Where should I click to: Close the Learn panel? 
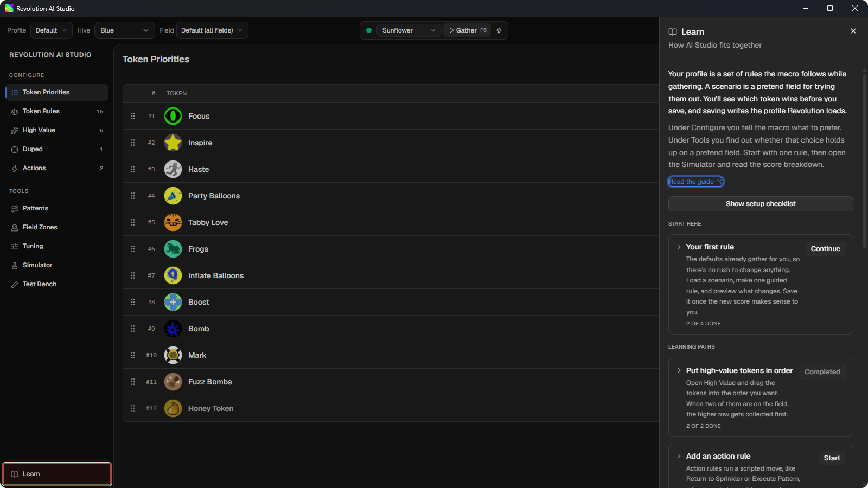(x=853, y=31)
